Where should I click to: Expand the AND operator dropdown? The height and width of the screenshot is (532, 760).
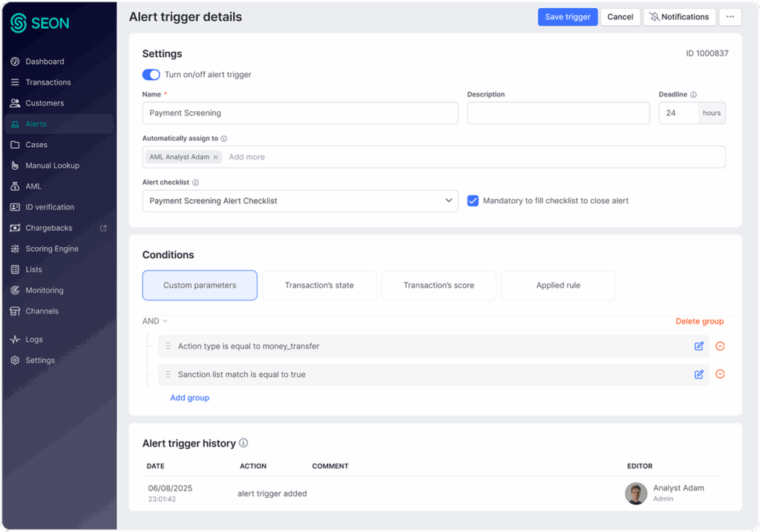154,321
